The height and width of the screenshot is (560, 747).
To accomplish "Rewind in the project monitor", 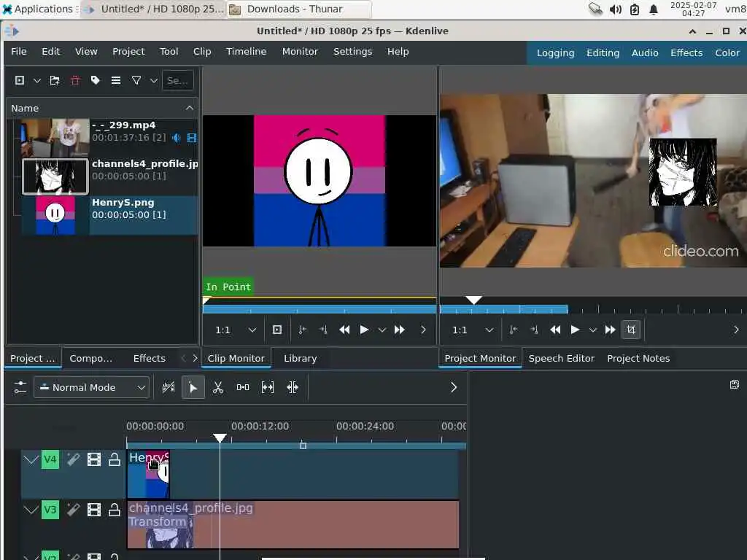I will coord(555,330).
